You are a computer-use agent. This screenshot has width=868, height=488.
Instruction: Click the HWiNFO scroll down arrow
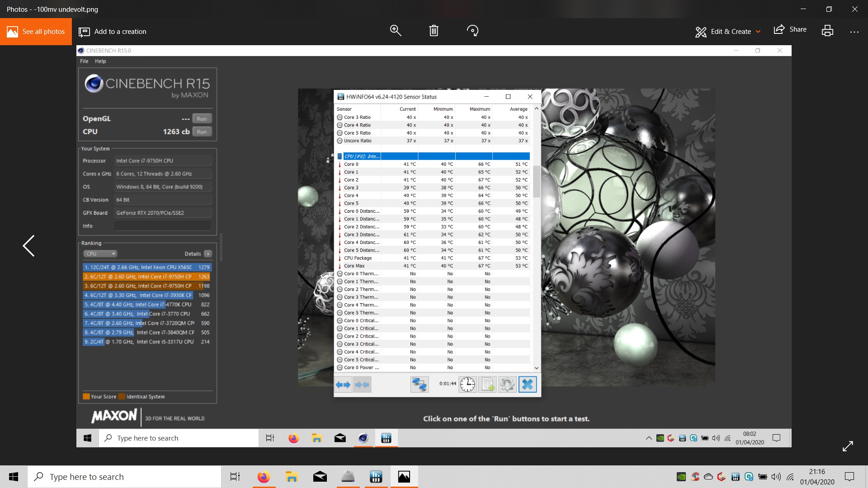point(537,368)
